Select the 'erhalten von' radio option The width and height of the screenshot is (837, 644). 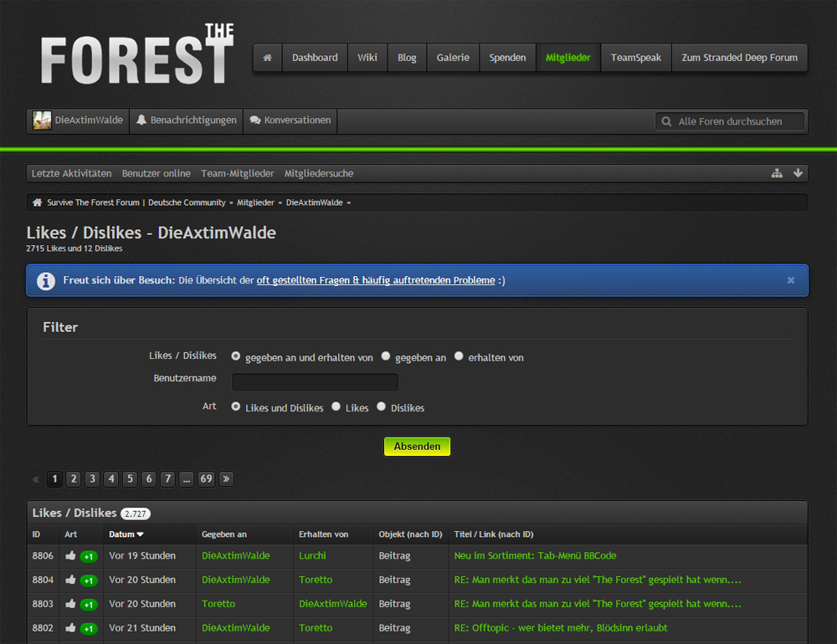[459, 356]
